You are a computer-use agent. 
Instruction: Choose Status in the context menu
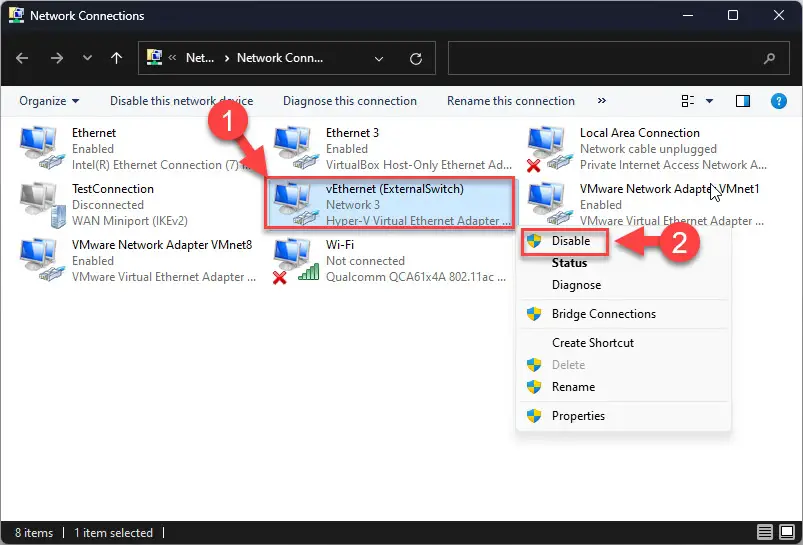[569, 263]
